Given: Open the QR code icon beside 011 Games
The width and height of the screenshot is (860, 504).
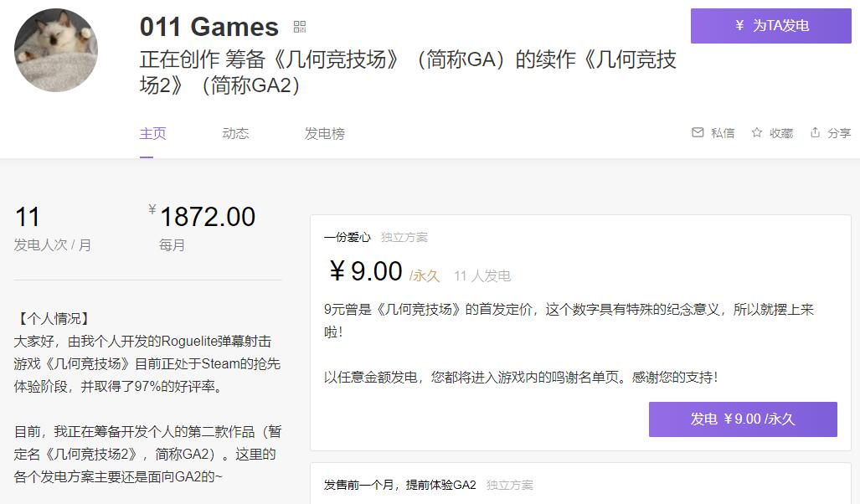Looking at the screenshot, I should click(300, 27).
